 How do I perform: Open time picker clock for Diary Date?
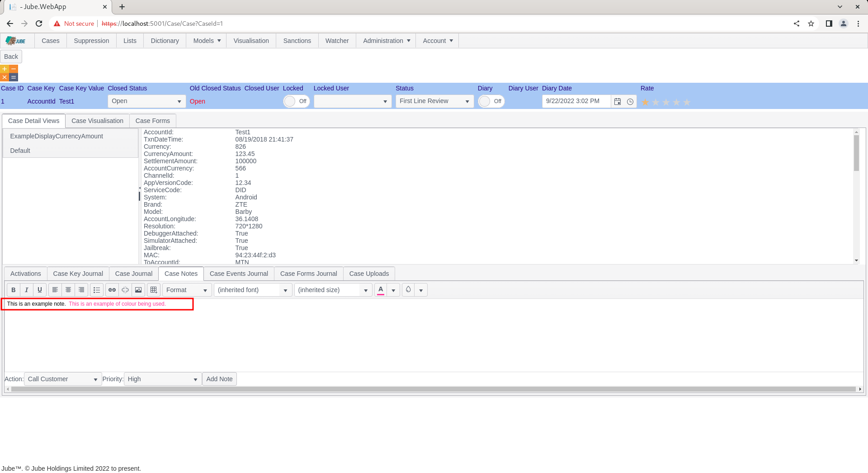[x=630, y=102]
